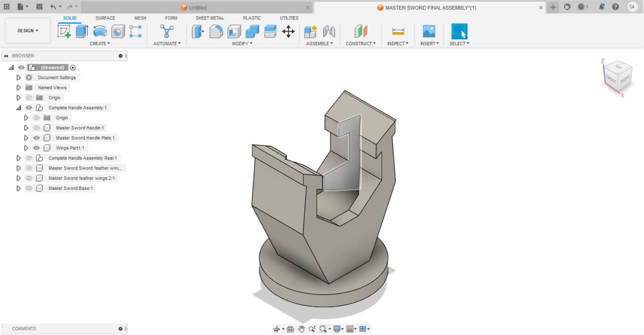Select the Create Sketch tool
The image size is (644, 335).
(x=64, y=32)
